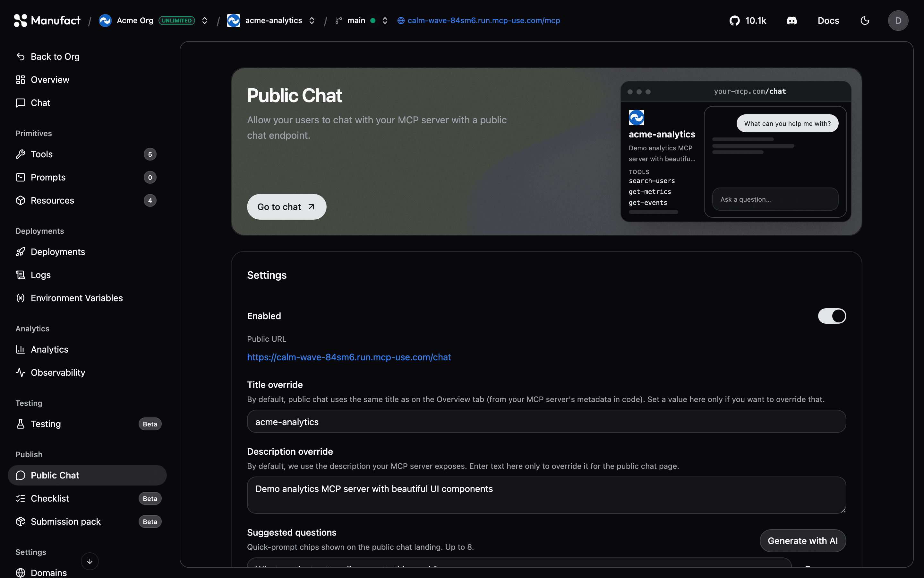
Task: Click the green branch status dot
Action: (373, 21)
